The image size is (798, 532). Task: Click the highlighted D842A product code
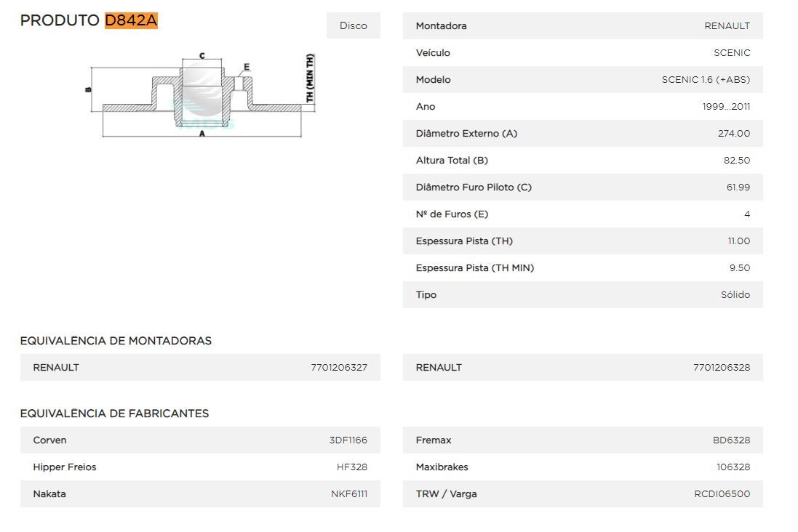click(x=131, y=20)
